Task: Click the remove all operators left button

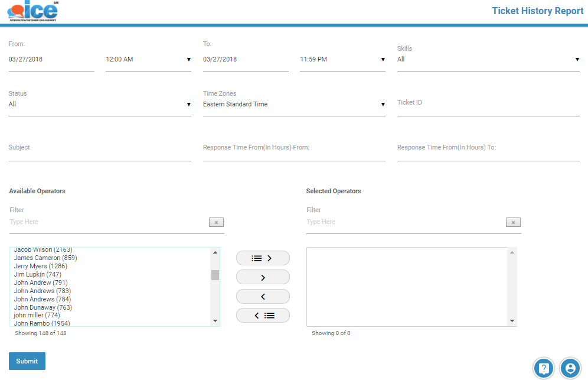Action: click(263, 316)
